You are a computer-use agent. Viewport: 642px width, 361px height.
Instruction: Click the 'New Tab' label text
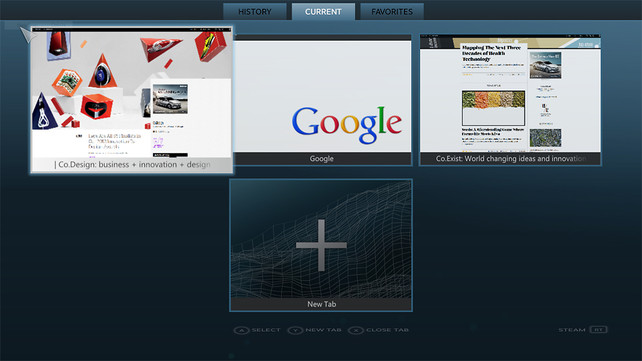pos(321,304)
